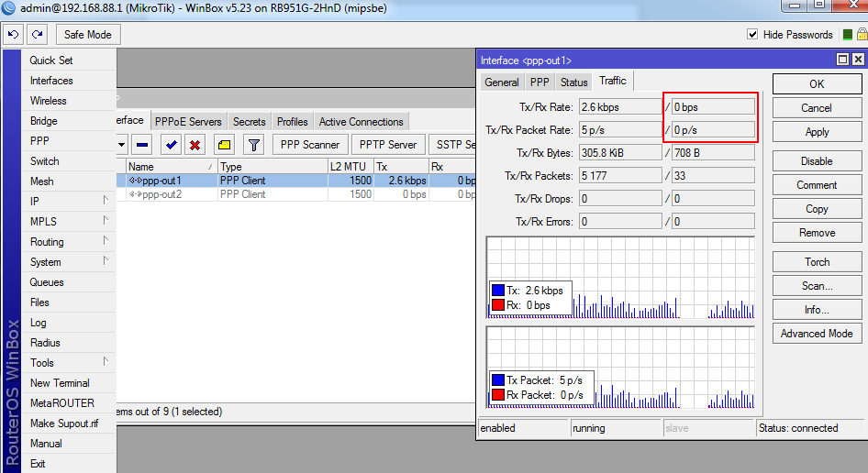Open the add-interface dropdown arrow
868x473 pixels.
pyautogui.click(x=121, y=145)
